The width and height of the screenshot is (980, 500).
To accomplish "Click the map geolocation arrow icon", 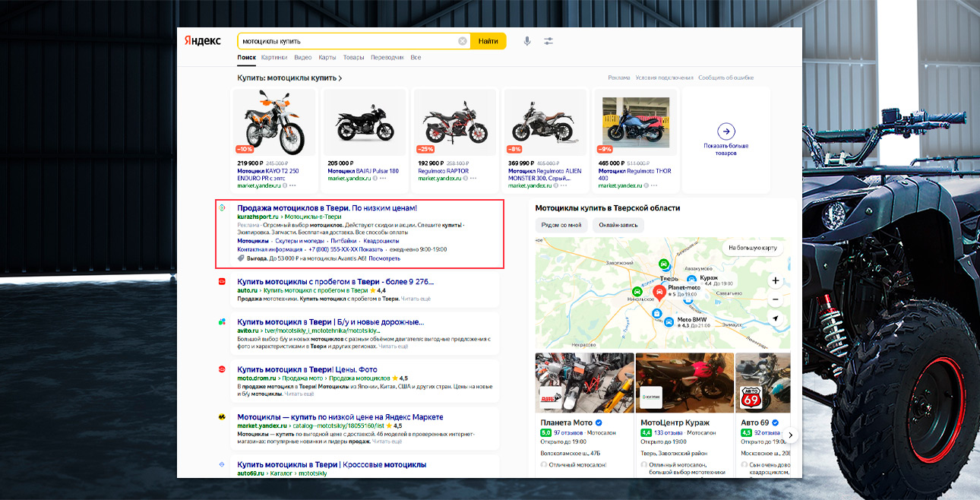I will tap(775, 318).
